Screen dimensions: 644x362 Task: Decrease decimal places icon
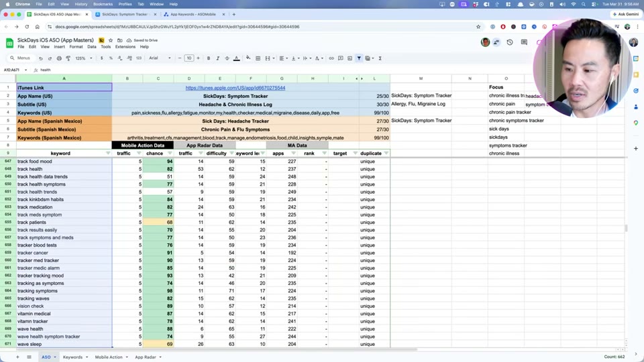pyautogui.click(x=120, y=58)
